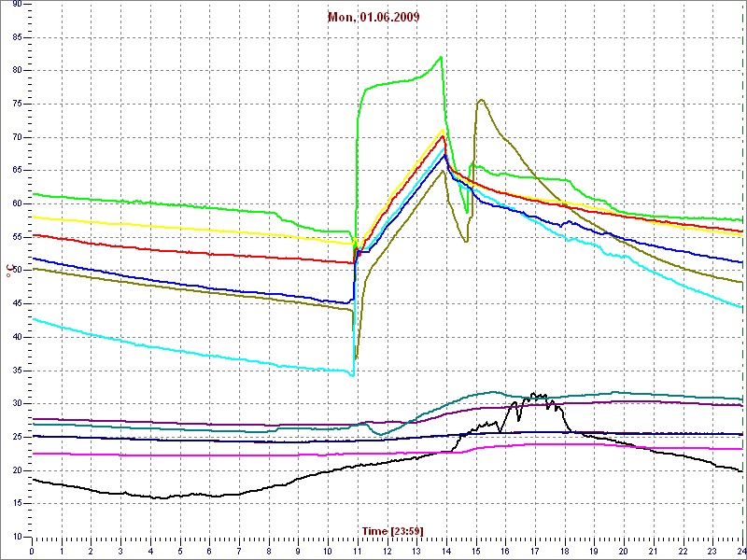Click the 70 temperature axis label
This screenshot has height=560, width=747.
[x=16, y=137]
